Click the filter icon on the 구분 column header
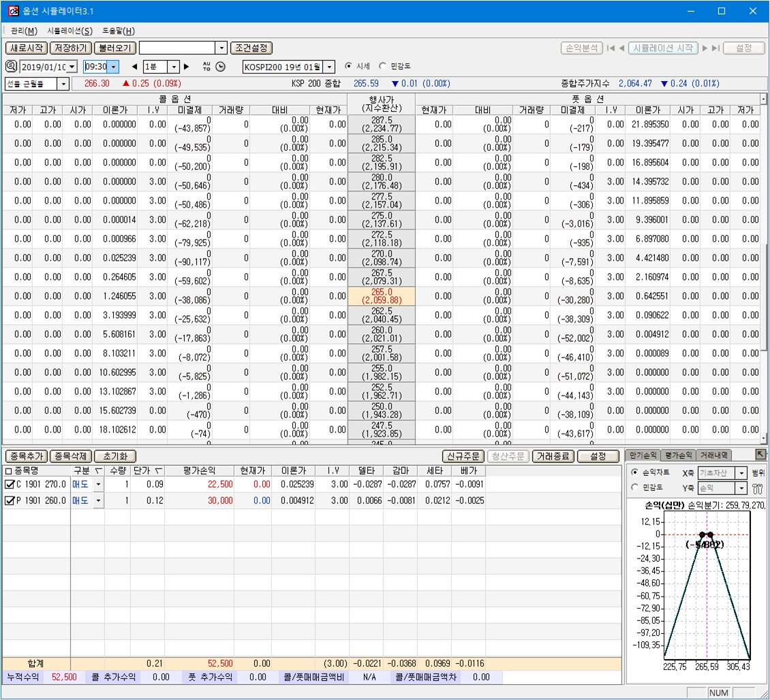 pos(98,471)
